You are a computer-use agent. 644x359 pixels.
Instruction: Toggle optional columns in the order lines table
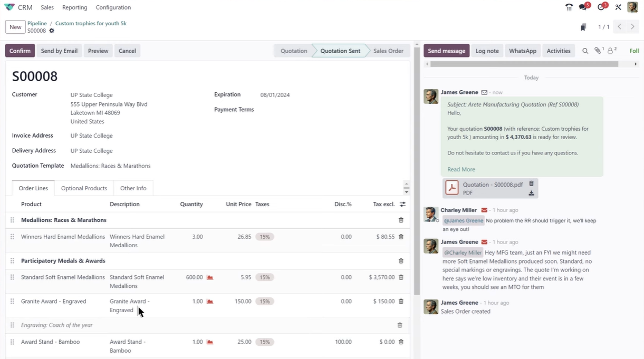[402, 204]
